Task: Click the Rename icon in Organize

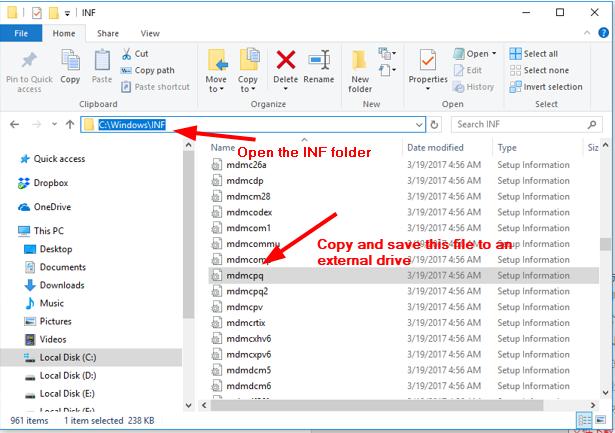Action: coord(319,60)
